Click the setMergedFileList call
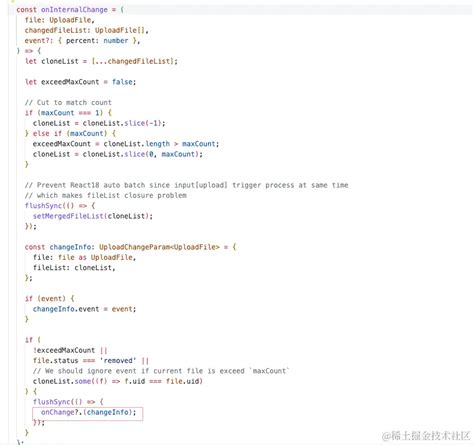 [x=93, y=216]
